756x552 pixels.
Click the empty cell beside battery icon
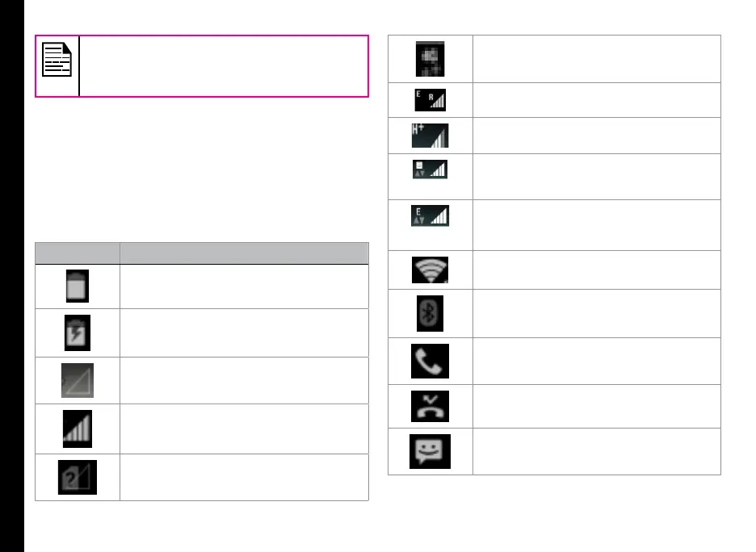pyautogui.click(x=245, y=286)
